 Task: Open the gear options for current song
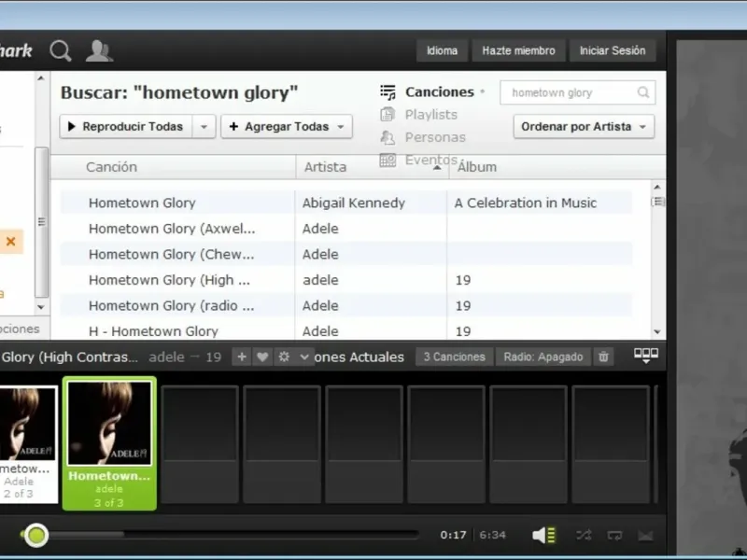point(285,357)
